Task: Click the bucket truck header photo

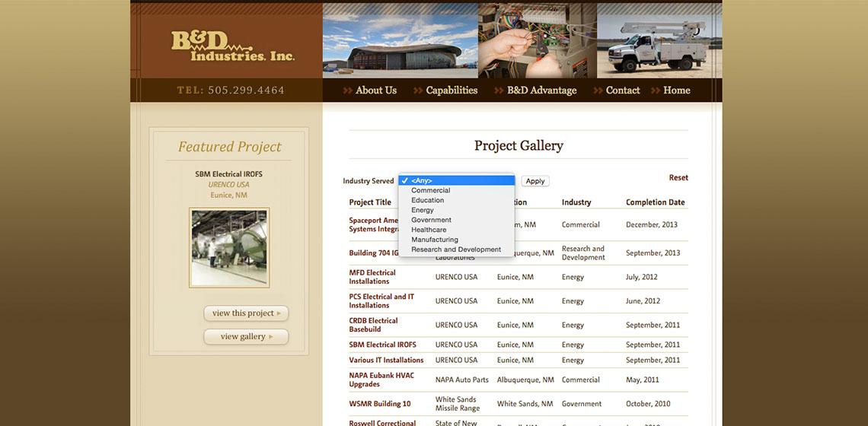Action: (x=659, y=40)
